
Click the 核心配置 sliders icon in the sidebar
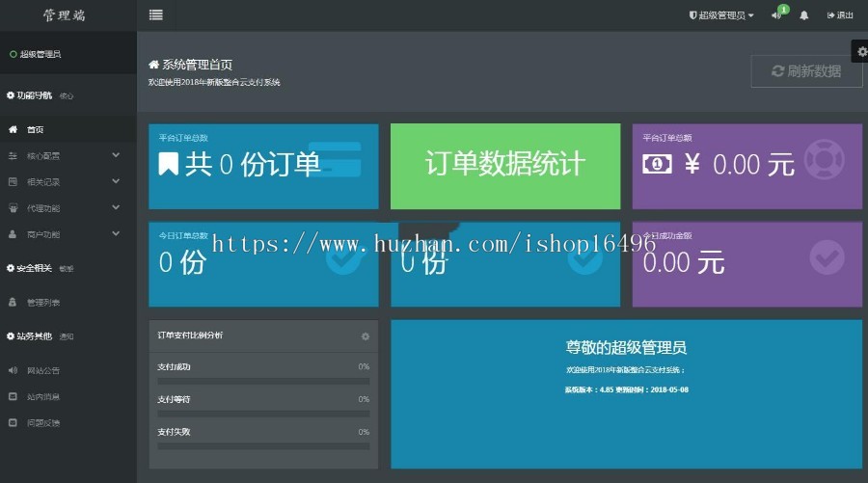click(13, 156)
